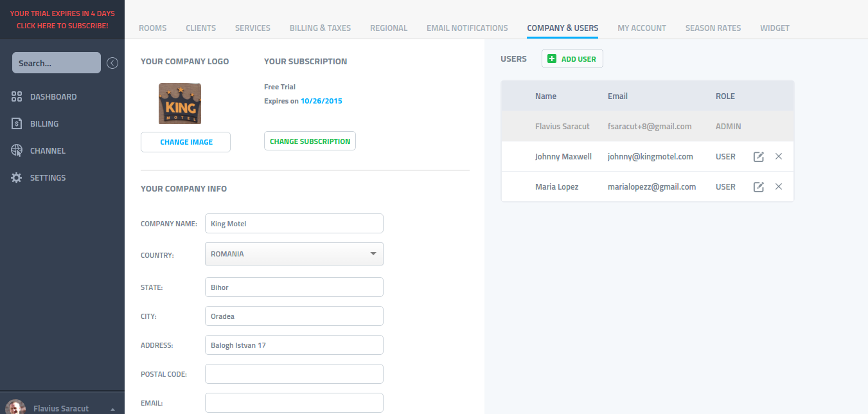Select the Company & Users tab

click(563, 28)
